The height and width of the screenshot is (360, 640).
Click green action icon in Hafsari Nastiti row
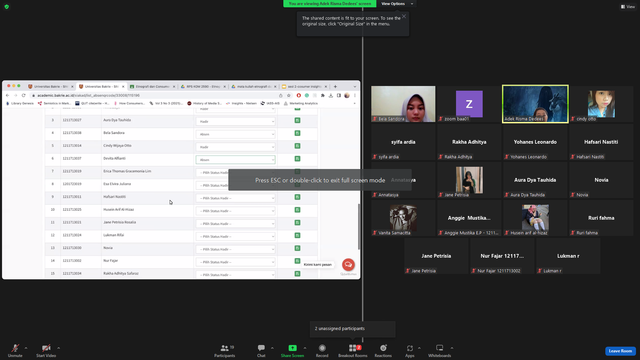297,197
